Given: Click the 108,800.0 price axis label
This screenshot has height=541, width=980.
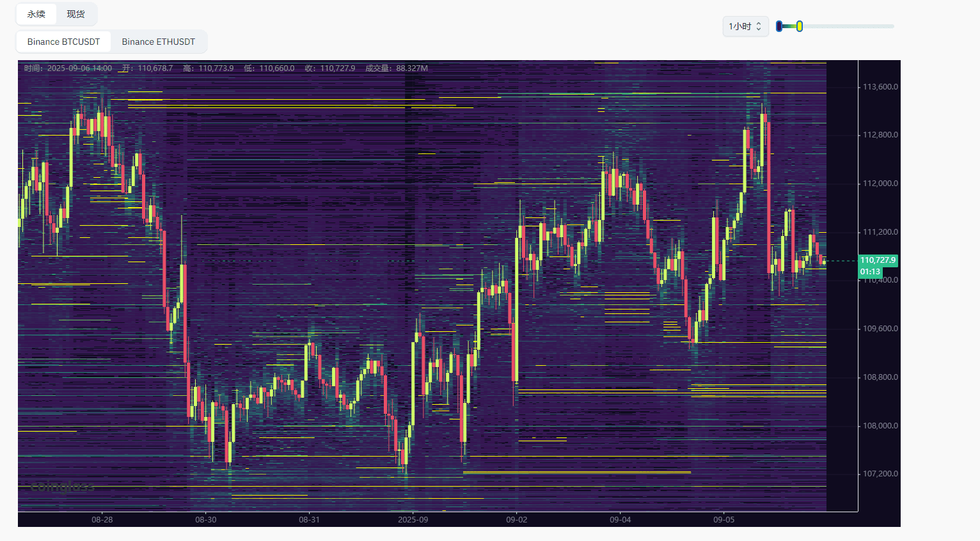Looking at the screenshot, I should (880, 377).
